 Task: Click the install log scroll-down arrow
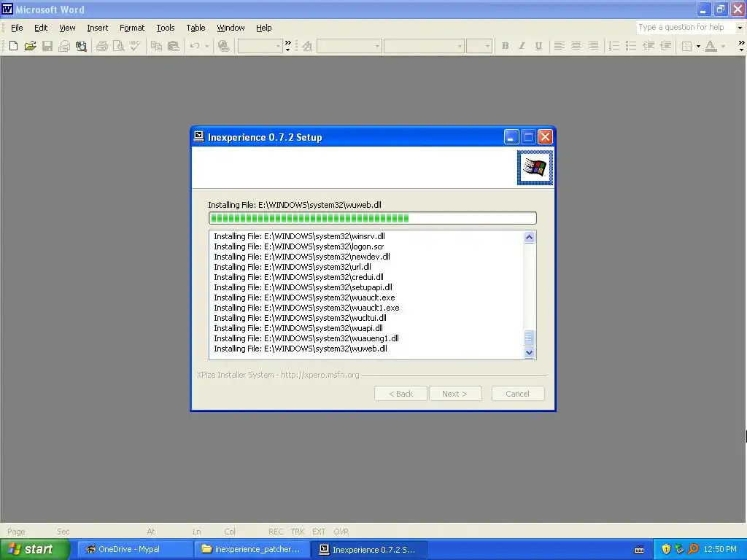(530, 353)
